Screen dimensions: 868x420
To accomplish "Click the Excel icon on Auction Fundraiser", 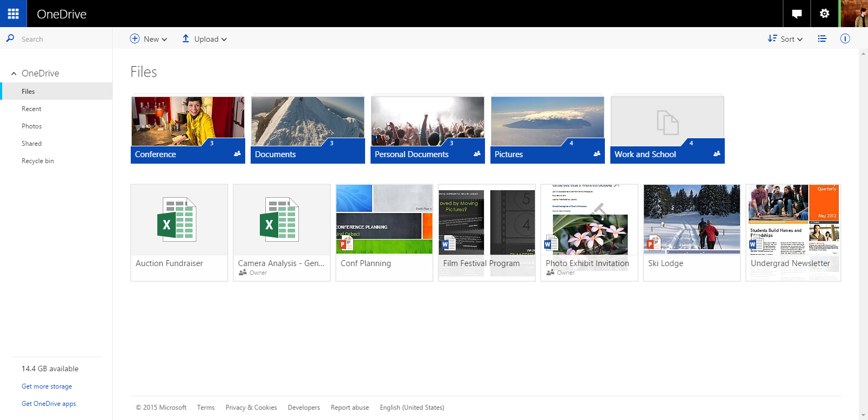I will [177, 219].
